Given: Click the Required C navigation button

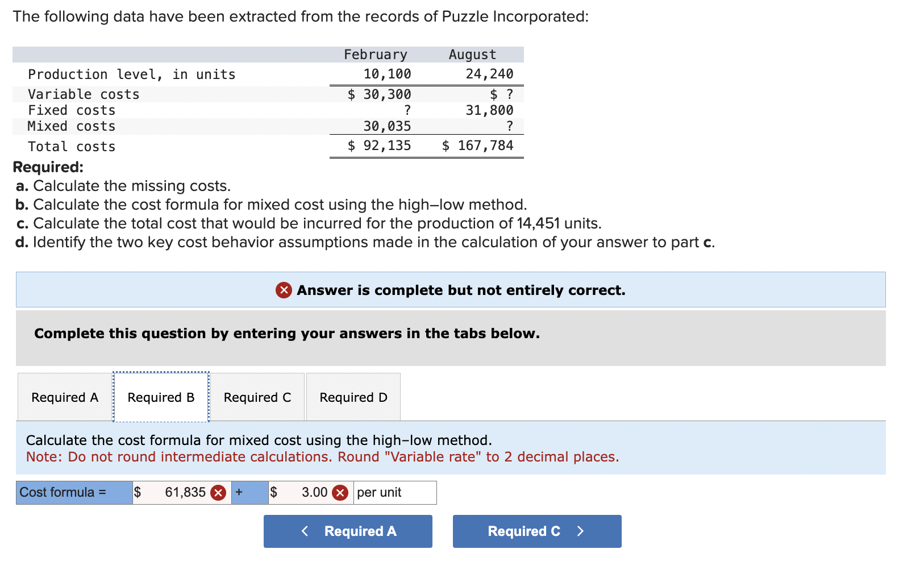Looking at the screenshot, I should coord(536,531).
